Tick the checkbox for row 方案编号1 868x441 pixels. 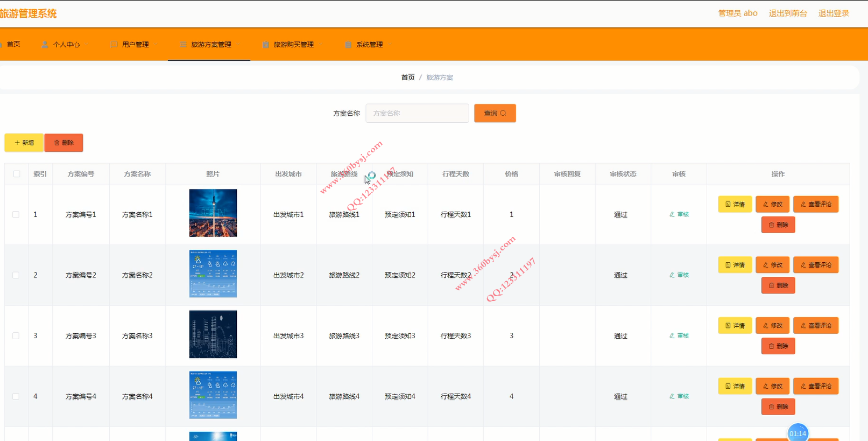pyautogui.click(x=16, y=214)
